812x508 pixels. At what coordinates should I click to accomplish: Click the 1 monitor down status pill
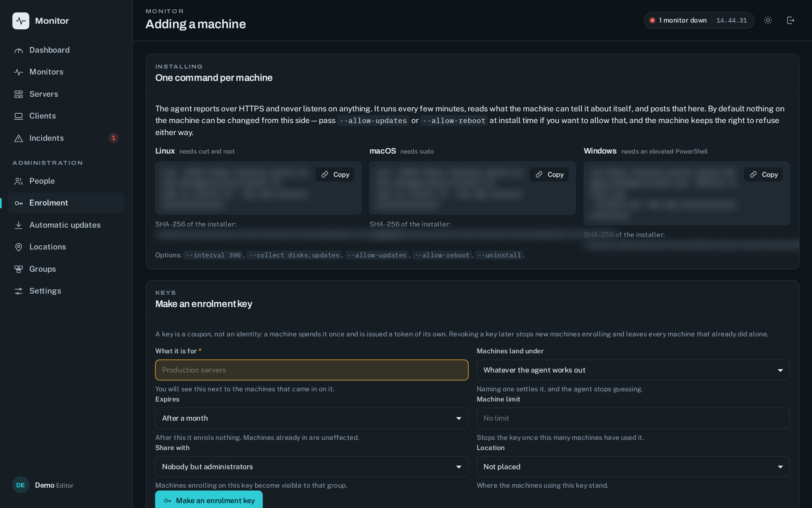699,20
